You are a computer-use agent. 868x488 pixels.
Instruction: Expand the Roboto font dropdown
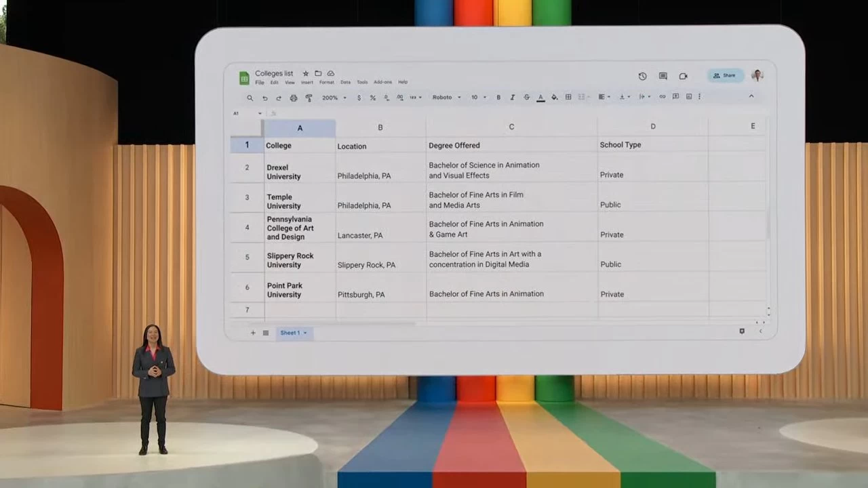point(446,98)
